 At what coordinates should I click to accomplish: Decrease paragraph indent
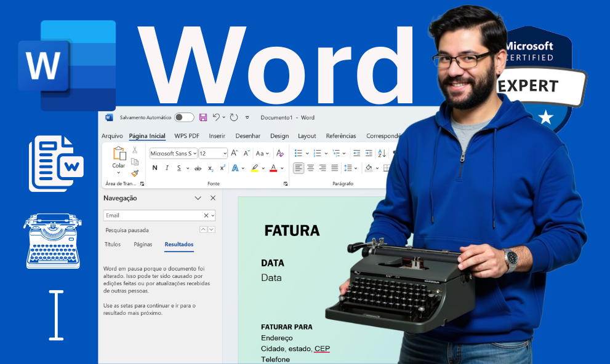pyautogui.click(x=356, y=153)
